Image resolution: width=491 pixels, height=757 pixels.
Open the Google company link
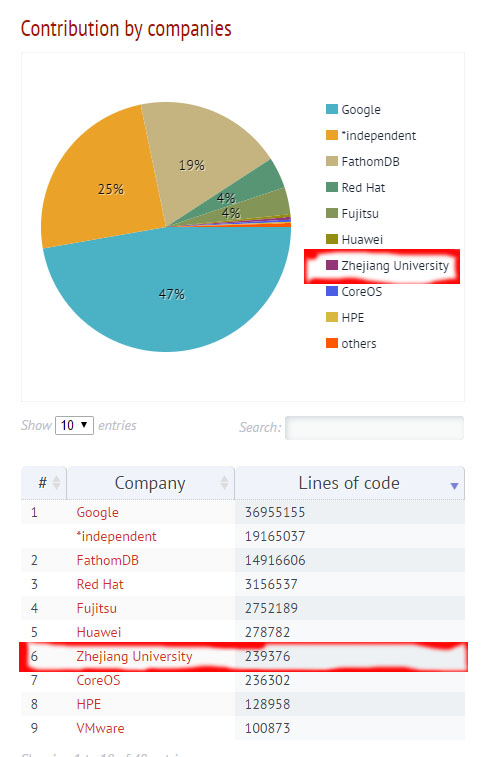tap(98, 512)
